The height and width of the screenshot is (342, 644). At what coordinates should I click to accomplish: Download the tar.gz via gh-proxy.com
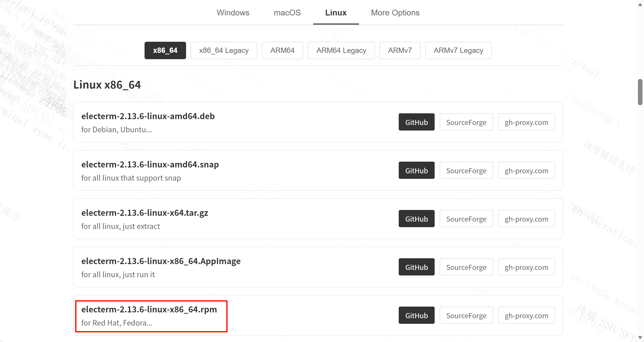(x=526, y=219)
